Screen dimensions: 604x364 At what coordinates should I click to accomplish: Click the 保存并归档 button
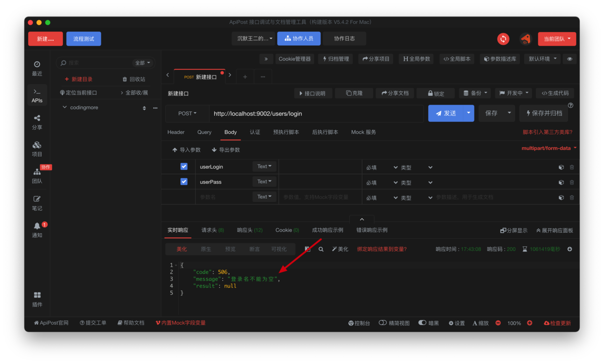pos(544,113)
